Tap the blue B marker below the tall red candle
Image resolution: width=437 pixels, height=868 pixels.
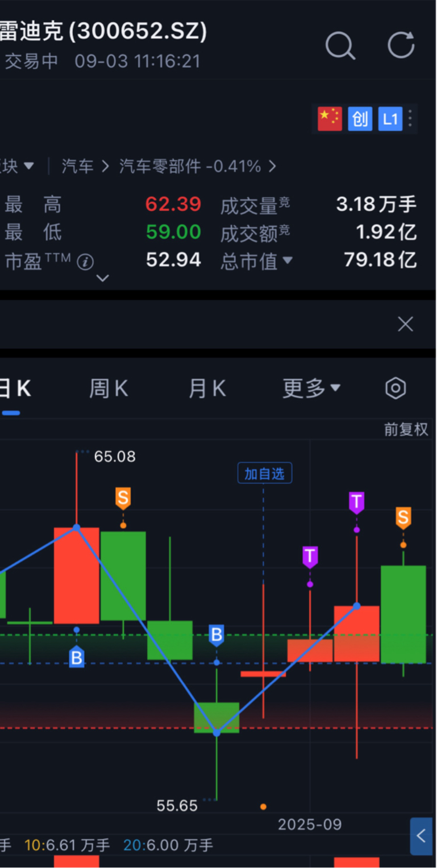[x=77, y=657]
